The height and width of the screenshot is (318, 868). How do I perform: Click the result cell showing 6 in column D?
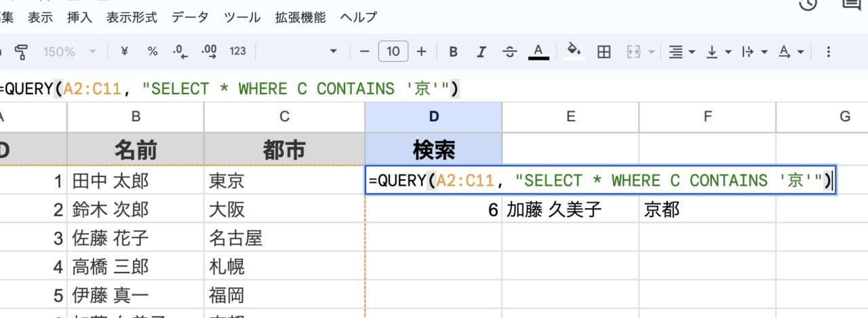click(x=434, y=210)
